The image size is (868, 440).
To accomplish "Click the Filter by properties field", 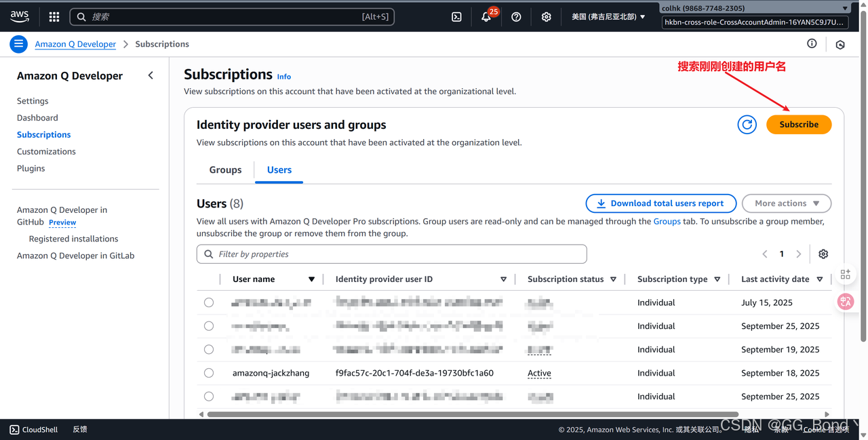I will (x=392, y=254).
